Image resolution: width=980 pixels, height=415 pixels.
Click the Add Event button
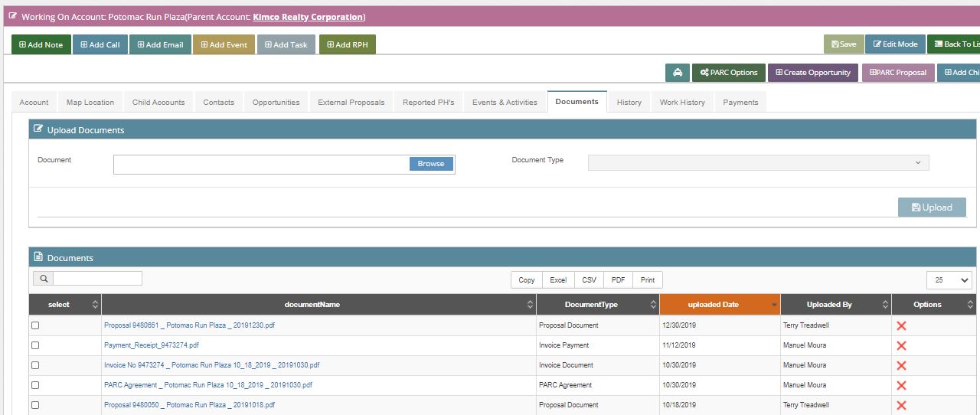[x=224, y=44]
